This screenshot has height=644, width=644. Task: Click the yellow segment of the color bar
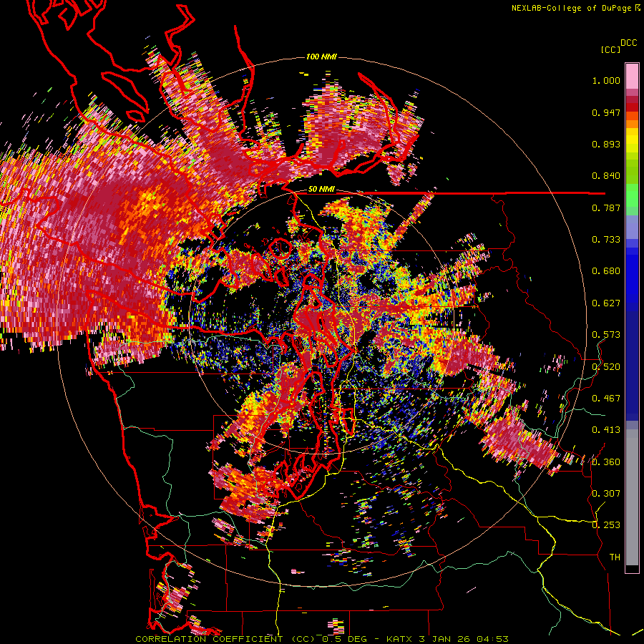tap(632, 140)
